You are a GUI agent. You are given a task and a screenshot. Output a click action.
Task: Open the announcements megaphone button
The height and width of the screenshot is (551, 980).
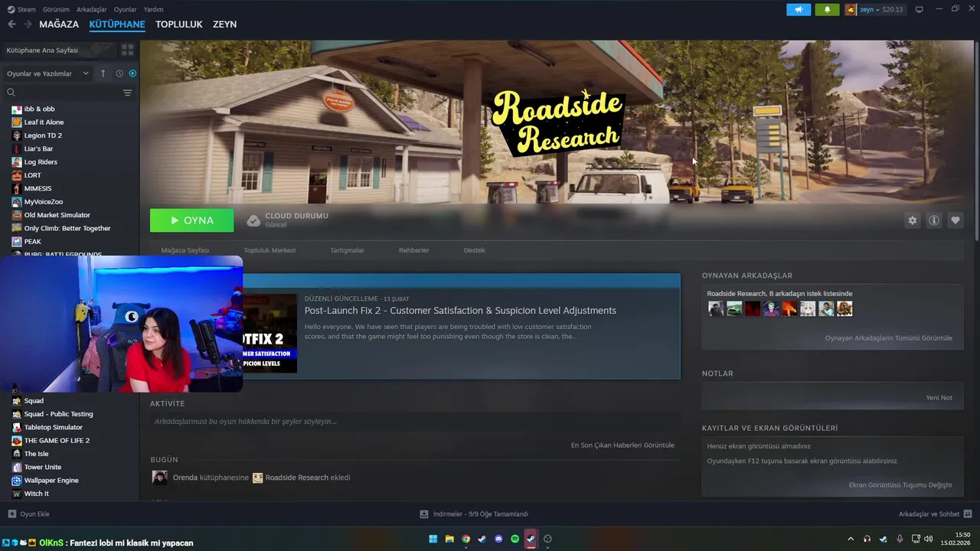tap(799, 10)
